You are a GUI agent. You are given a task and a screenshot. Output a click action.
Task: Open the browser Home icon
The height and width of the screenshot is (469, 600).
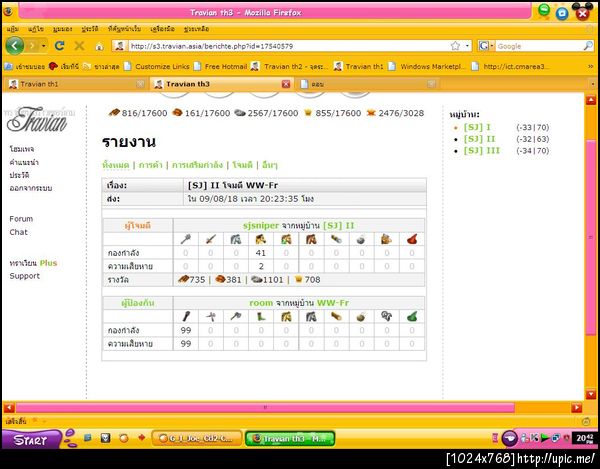[x=99, y=47]
